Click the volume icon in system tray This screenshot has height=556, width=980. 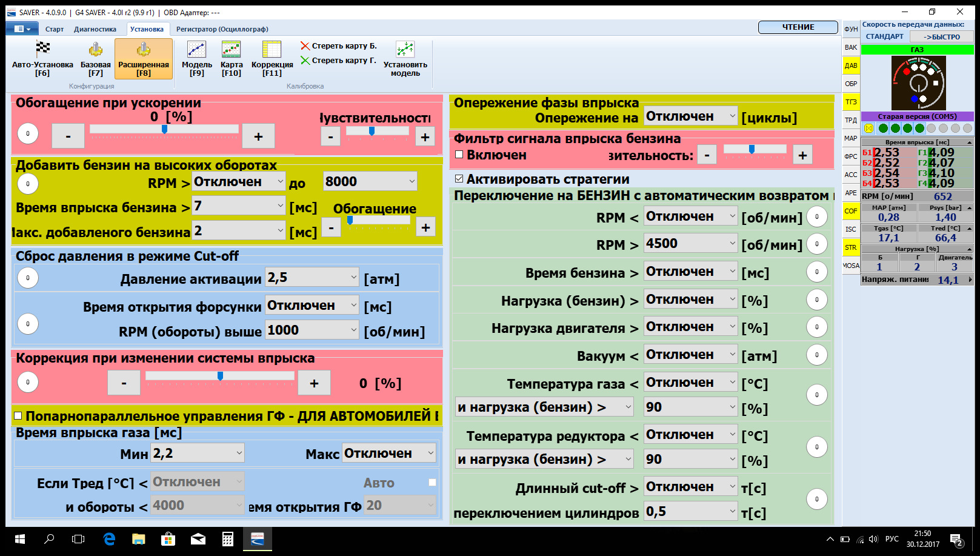pos(873,539)
